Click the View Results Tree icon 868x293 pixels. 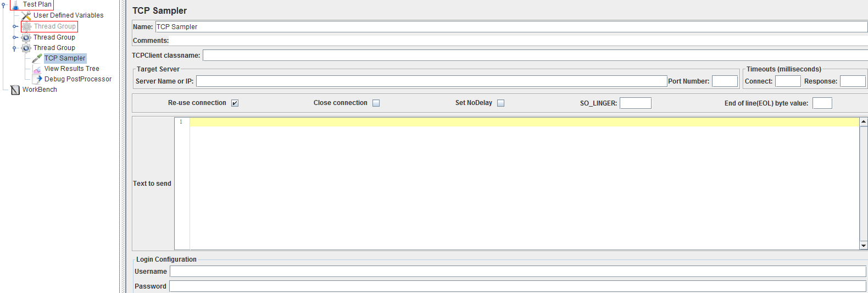[x=37, y=69]
